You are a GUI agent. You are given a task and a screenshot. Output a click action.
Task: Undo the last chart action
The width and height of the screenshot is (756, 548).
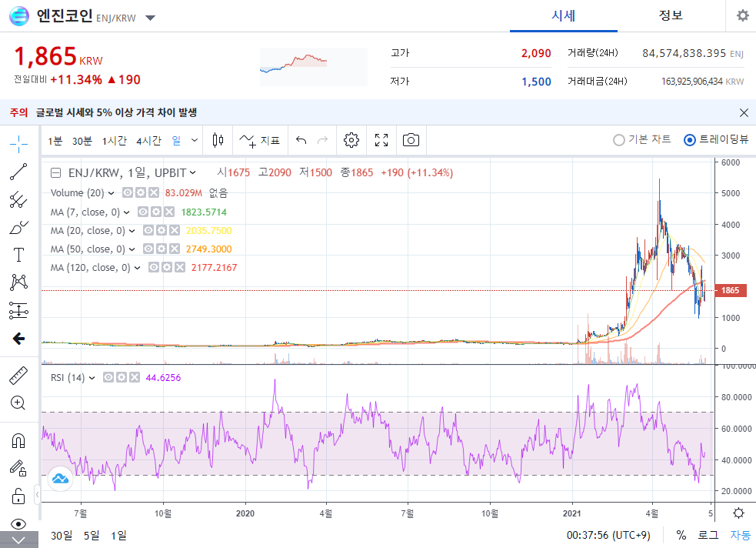[301, 140]
